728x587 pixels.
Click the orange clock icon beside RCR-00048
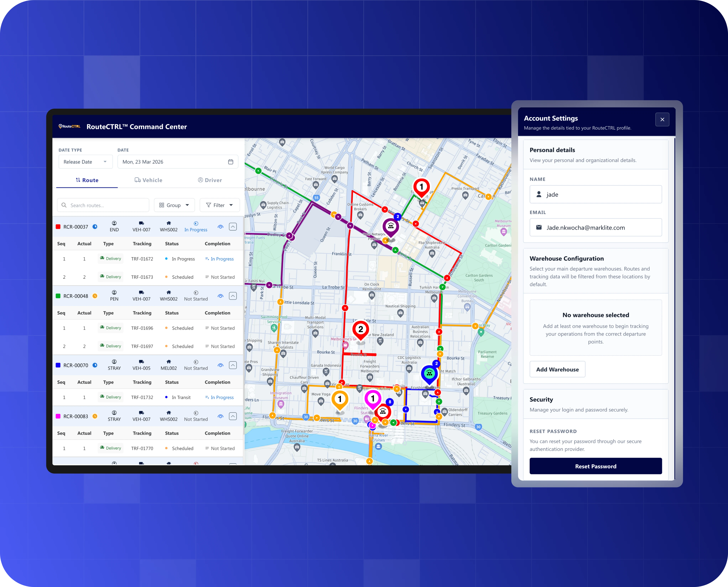click(x=95, y=296)
